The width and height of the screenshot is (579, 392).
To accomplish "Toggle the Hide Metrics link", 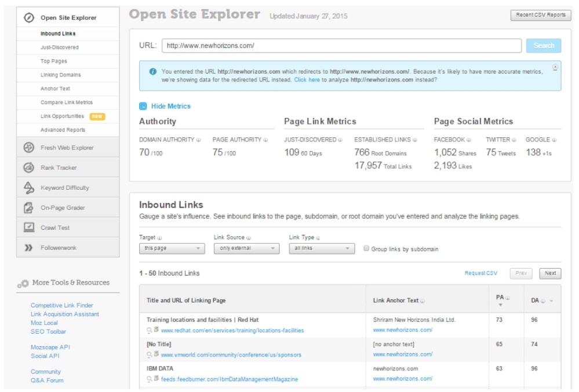I will tap(171, 106).
